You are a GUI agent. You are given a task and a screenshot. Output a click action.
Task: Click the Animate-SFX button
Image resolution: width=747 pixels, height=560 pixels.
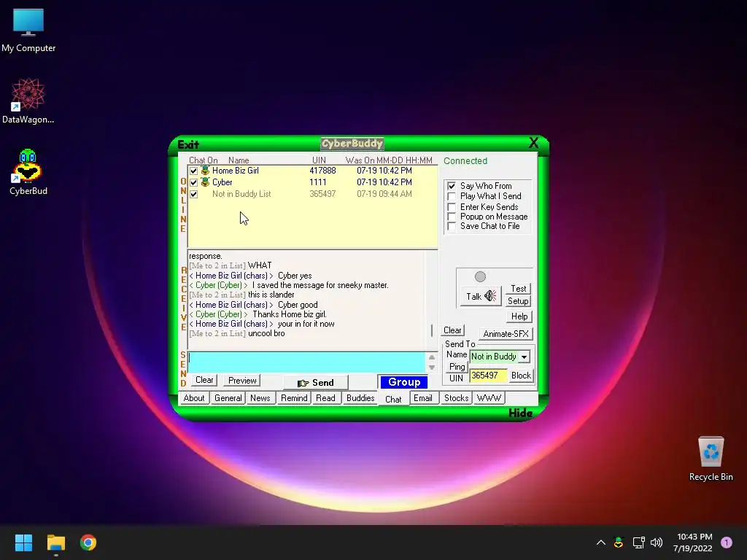click(x=506, y=334)
